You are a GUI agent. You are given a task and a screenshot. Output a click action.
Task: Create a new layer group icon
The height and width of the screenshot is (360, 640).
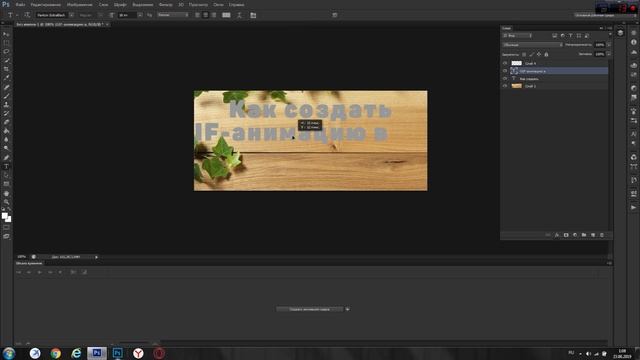point(584,235)
